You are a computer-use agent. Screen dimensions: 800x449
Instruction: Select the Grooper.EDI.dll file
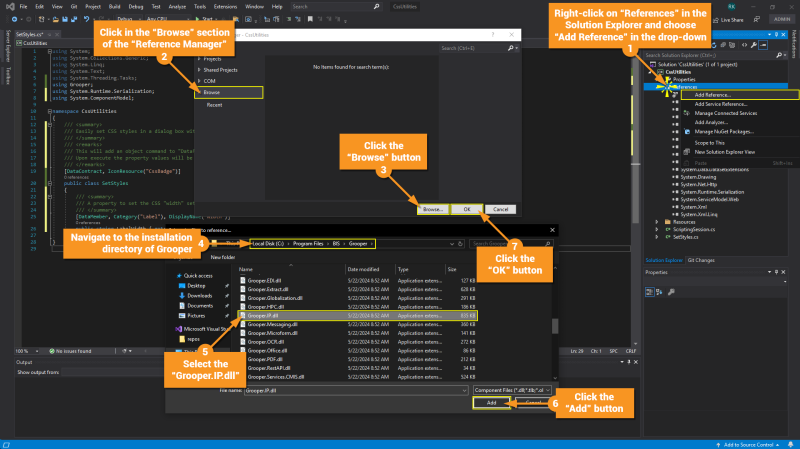click(264, 281)
